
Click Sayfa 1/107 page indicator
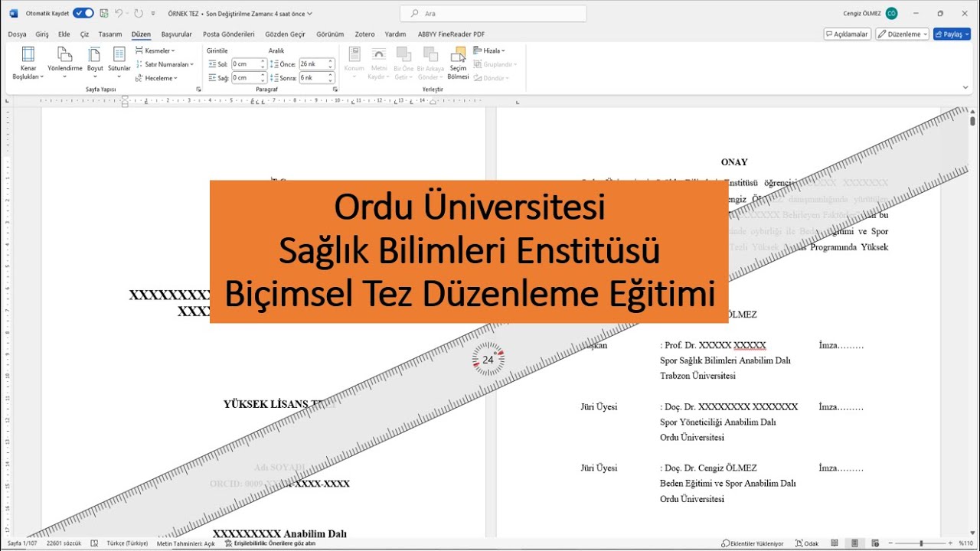(x=22, y=543)
